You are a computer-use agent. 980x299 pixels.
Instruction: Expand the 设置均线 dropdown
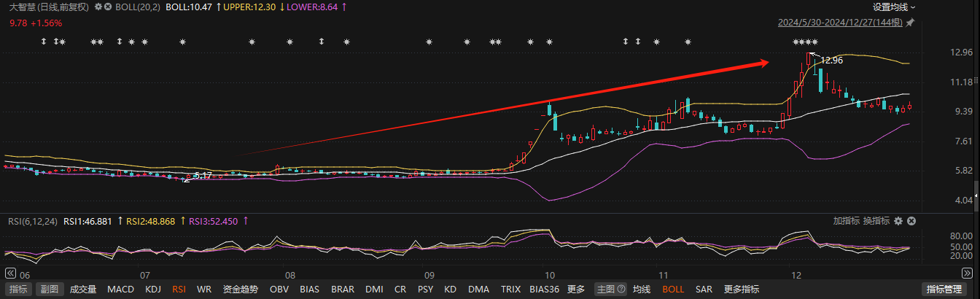click(894, 7)
